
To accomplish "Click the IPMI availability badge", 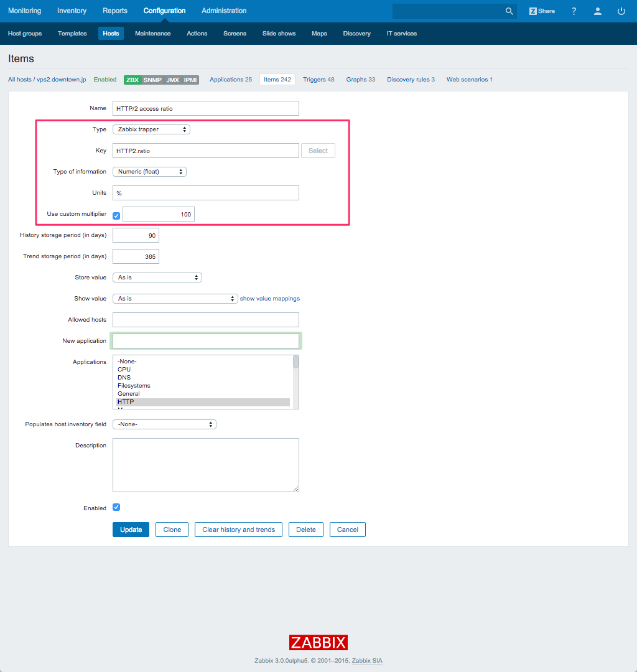I will (x=190, y=80).
